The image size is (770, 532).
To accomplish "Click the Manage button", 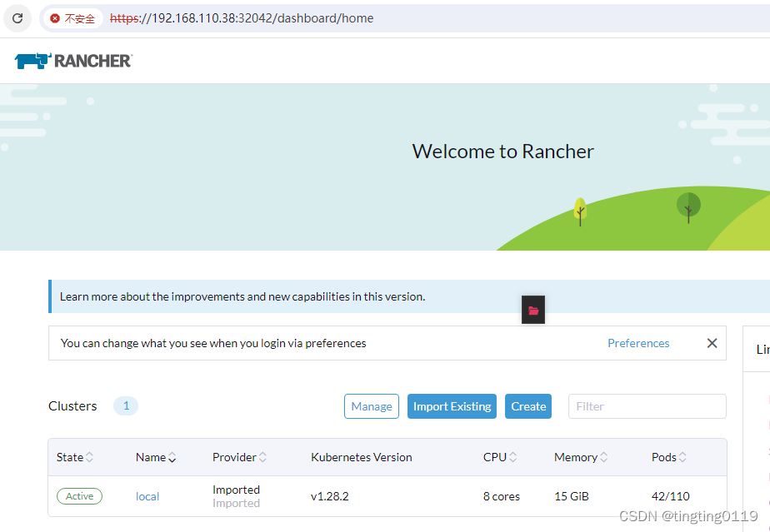I will coord(372,406).
